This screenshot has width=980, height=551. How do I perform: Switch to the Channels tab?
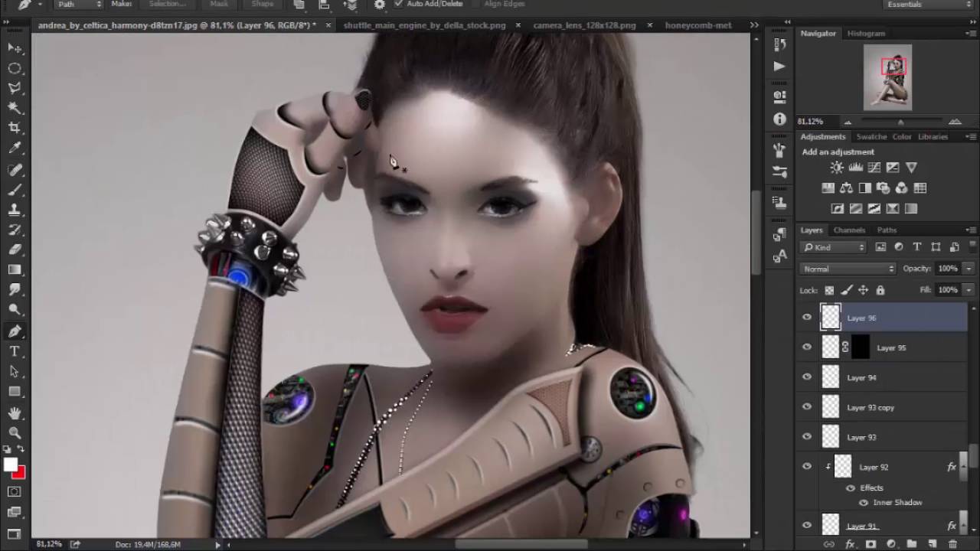849,230
